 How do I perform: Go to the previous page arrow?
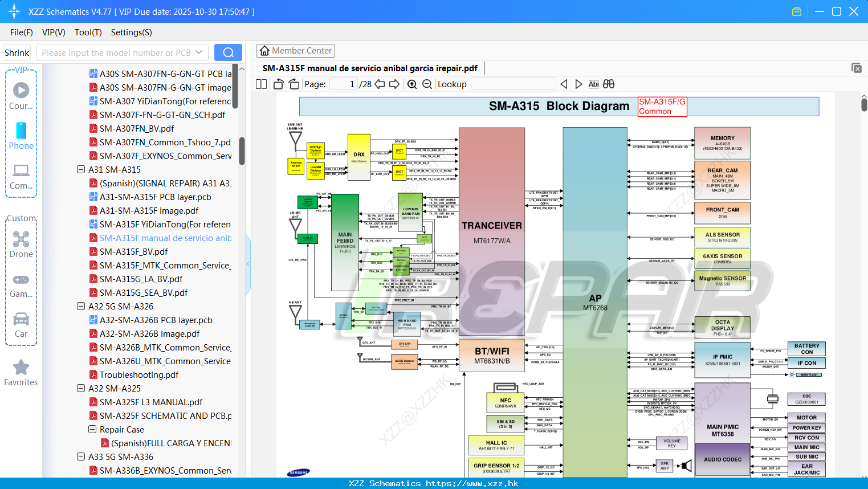380,84
